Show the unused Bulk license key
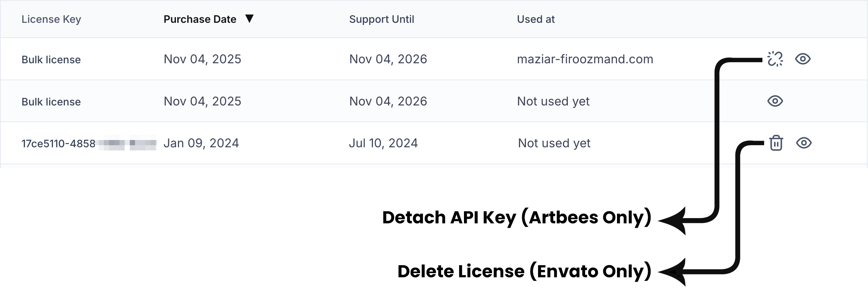 (x=775, y=101)
